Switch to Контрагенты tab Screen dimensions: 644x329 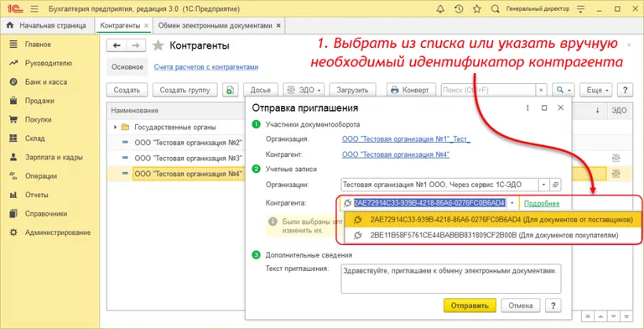[x=120, y=25]
